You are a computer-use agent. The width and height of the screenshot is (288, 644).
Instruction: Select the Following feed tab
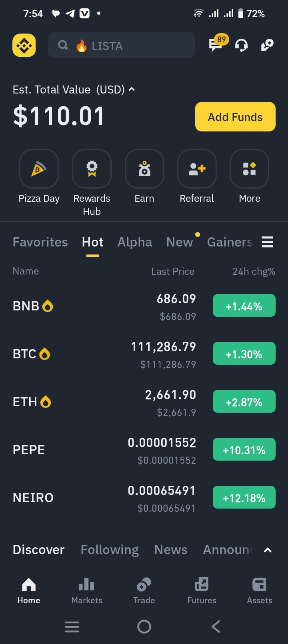pos(110,550)
